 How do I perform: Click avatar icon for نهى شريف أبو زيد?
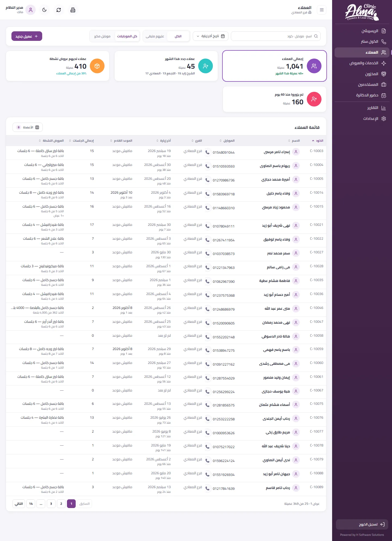point(296,226)
